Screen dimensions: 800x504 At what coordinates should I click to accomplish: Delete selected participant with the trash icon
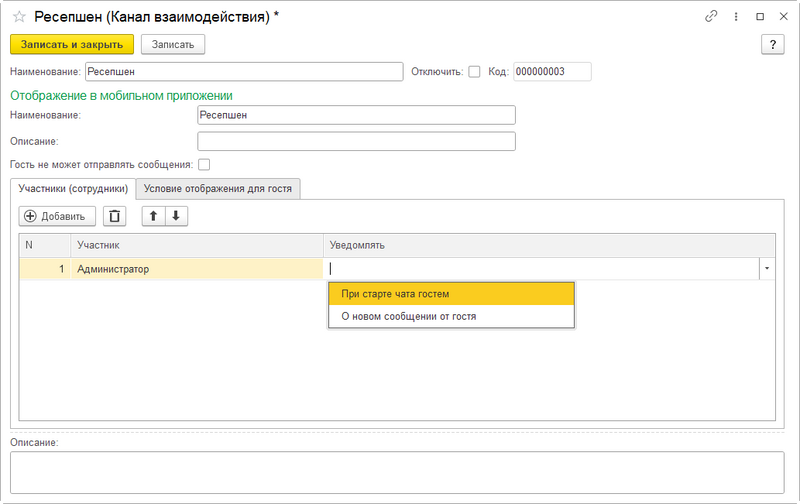pos(114,216)
